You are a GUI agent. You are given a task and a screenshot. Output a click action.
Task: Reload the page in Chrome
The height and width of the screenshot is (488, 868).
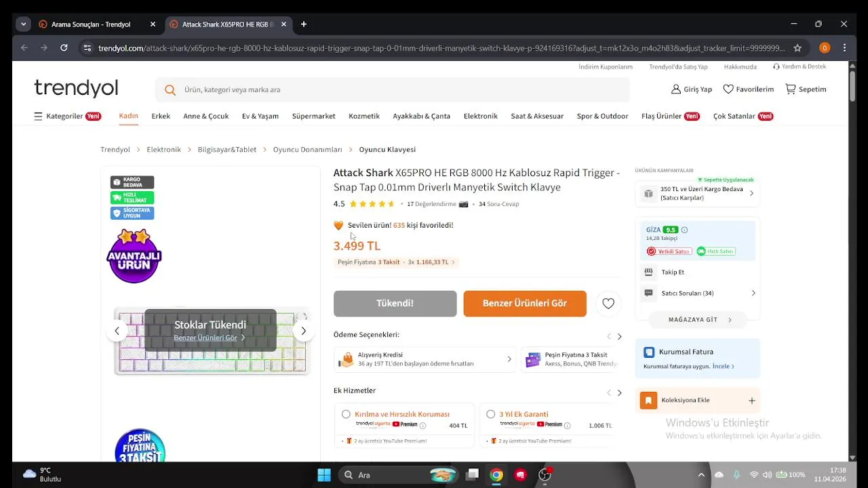coord(64,48)
